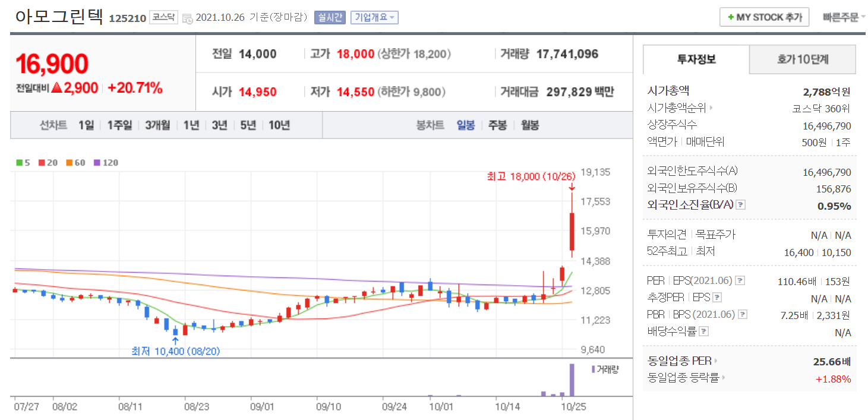Screen dimensions: 868x420
Task: Click the 시가총액순위 label link
Action: point(677,109)
